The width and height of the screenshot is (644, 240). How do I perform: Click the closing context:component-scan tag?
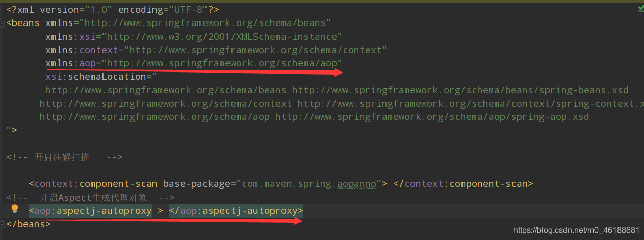pos(463,184)
